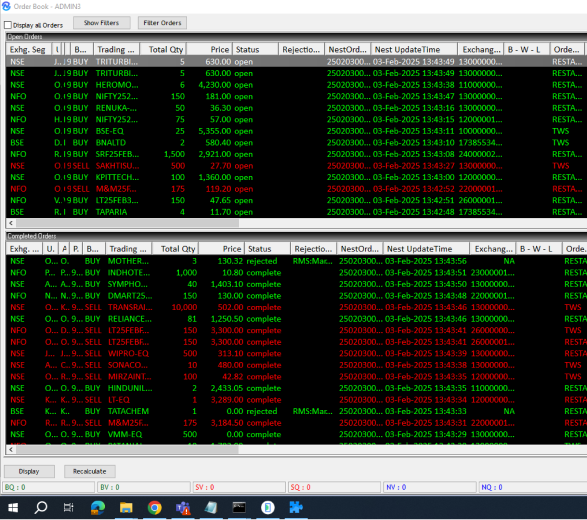587x520 pixels.
Task: Open Windows Start menu
Action: (13, 508)
